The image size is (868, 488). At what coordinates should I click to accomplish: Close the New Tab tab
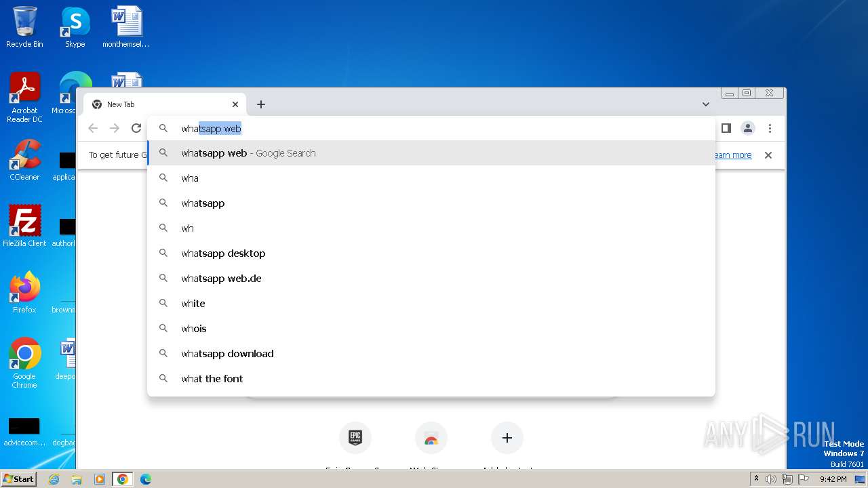(x=235, y=104)
